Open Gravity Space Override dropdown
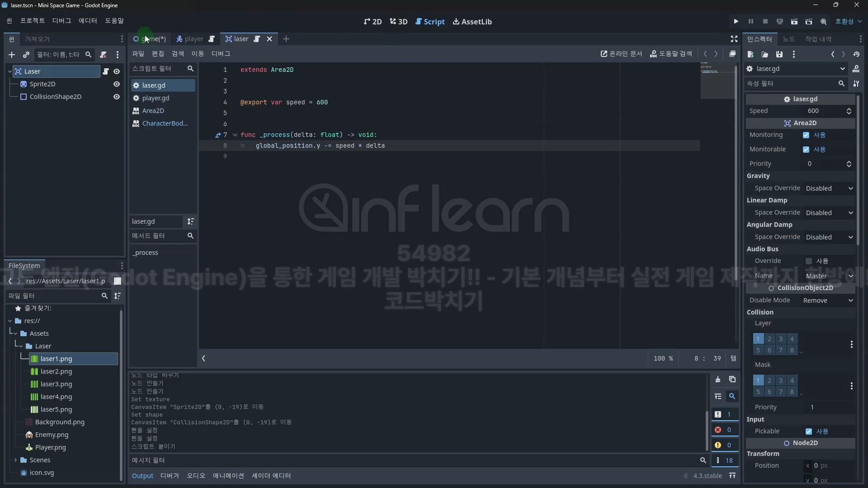Viewport: 868px width, 488px height. click(829, 188)
